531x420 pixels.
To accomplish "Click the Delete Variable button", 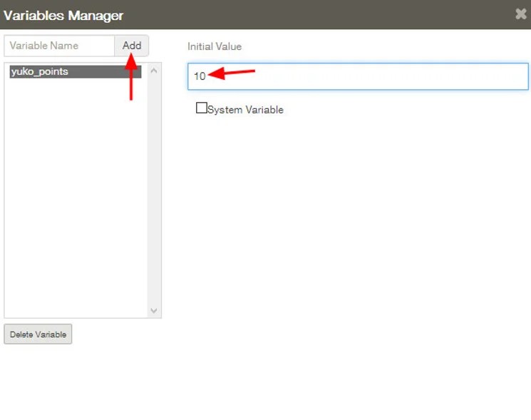I will 38,334.
